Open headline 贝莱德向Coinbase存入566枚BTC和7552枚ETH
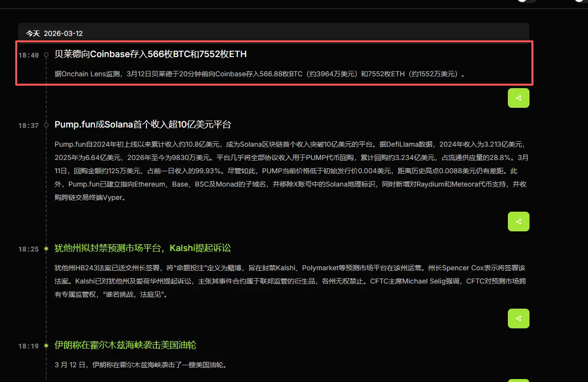The height and width of the screenshot is (382, 588). tap(150, 54)
